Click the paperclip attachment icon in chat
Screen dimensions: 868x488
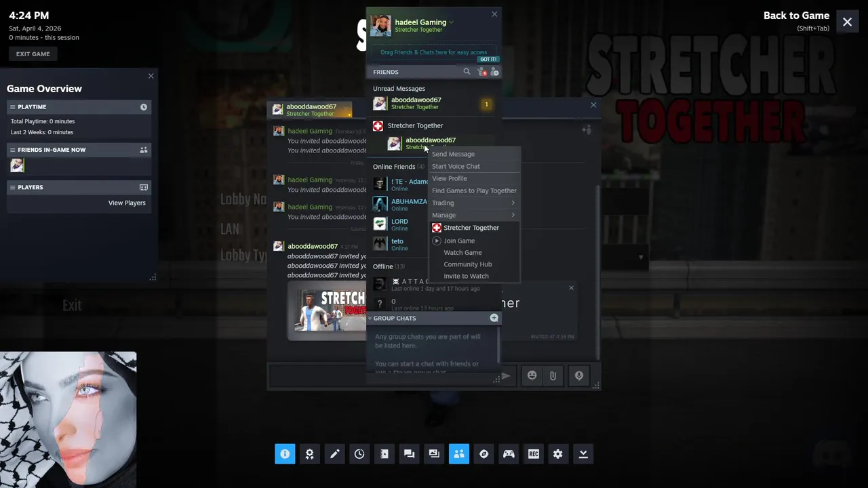tap(553, 375)
